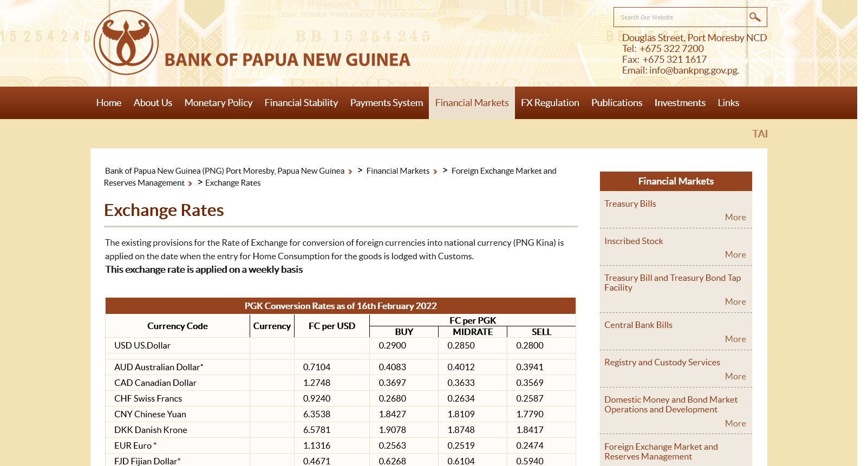The height and width of the screenshot is (466, 868).
Task: Open Central Bank Bills link
Action: click(638, 325)
